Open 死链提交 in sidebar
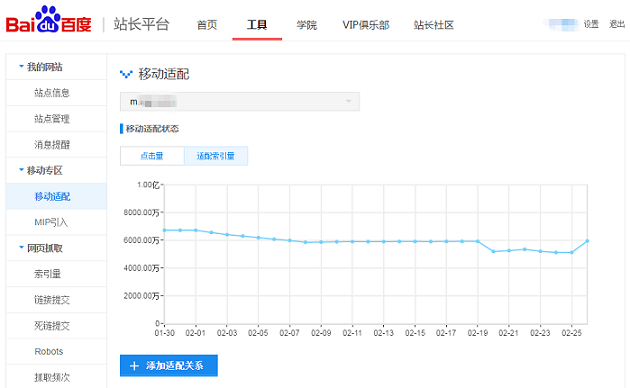The width and height of the screenshot is (630, 388). click(x=52, y=326)
